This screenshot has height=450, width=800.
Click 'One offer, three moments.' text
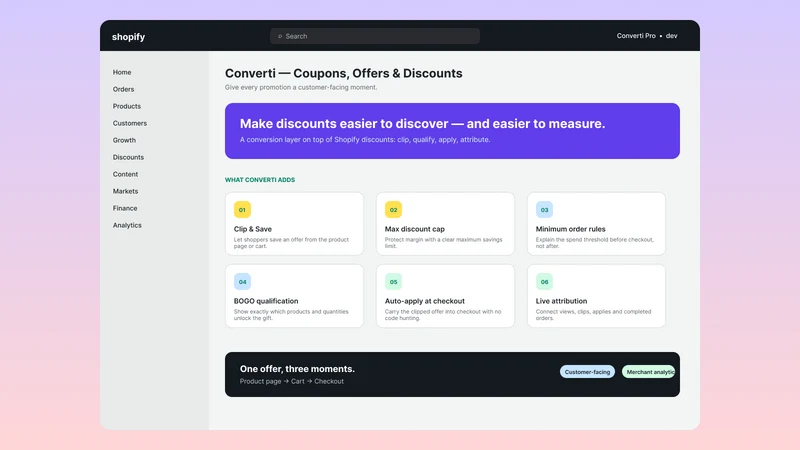pyautogui.click(x=297, y=369)
